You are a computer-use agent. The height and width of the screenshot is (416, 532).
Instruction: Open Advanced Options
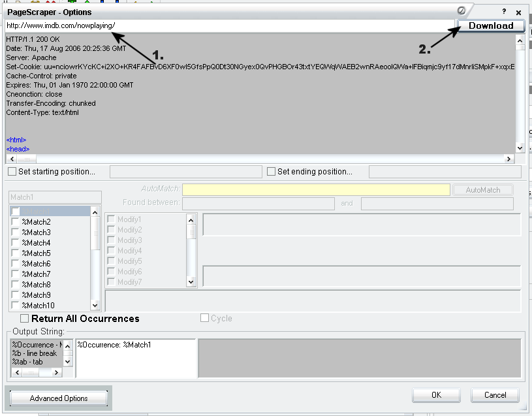(x=59, y=398)
